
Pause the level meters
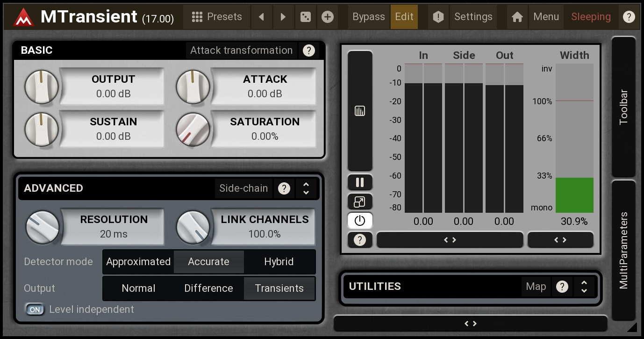(x=360, y=182)
